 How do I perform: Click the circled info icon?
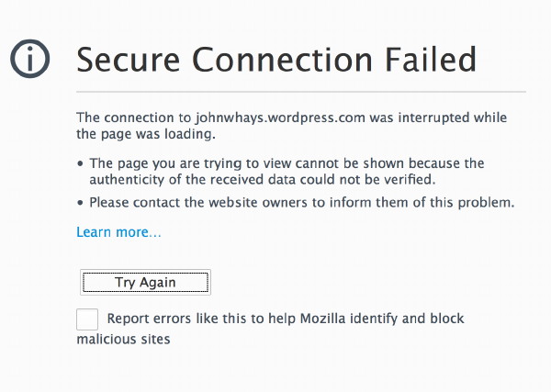(30, 60)
